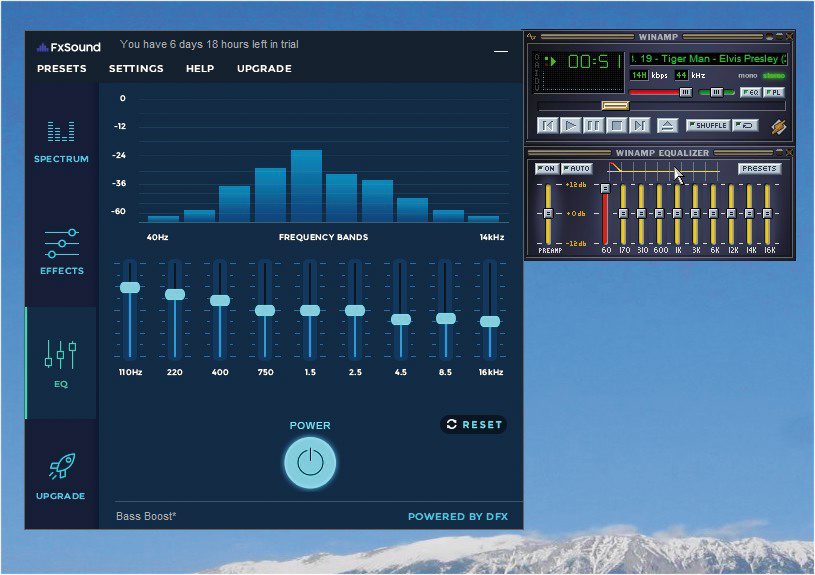Viewport: 815px width, 575px height.
Task: Click the FxSound spectrum bar graph
Action: [x=323, y=159]
